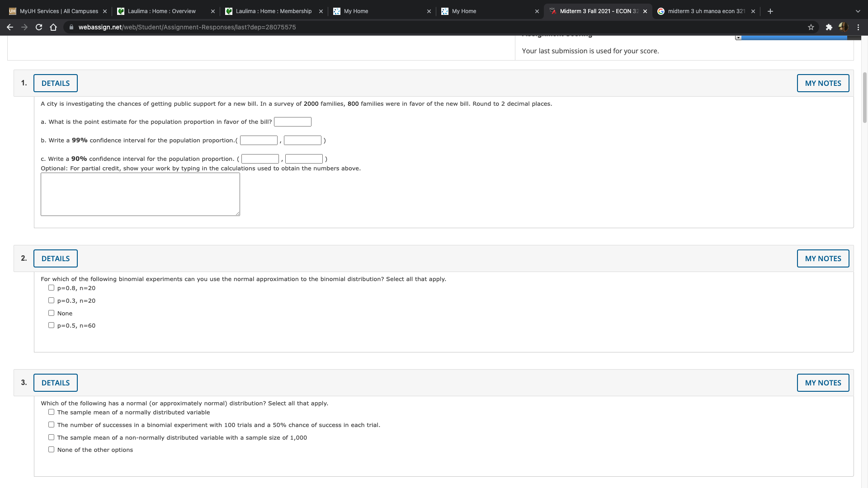Click the padlock icon in the address bar

(71, 27)
